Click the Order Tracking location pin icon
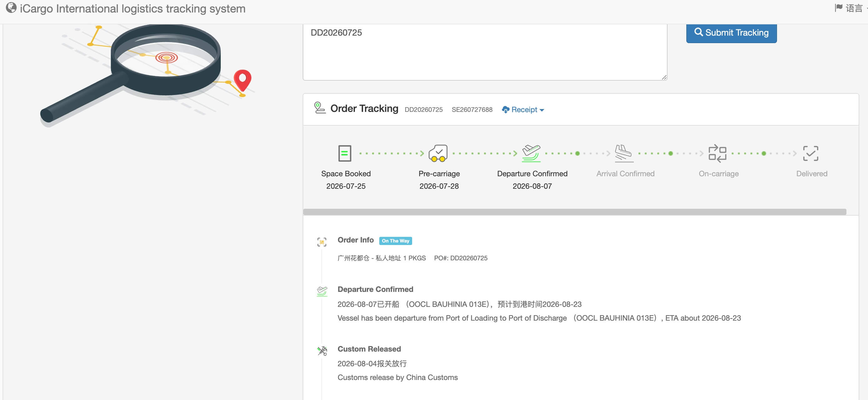 pyautogui.click(x=320, y=108)
